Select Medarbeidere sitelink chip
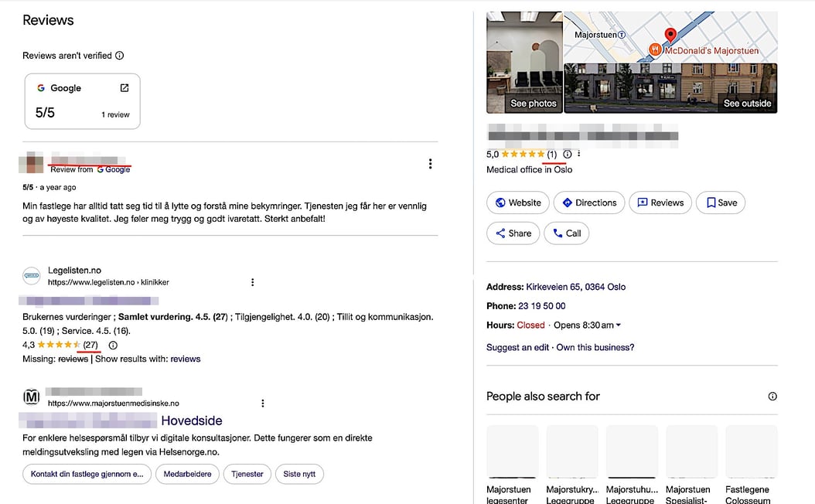Screen dimensions: 815x504 (x=187, y=474)
